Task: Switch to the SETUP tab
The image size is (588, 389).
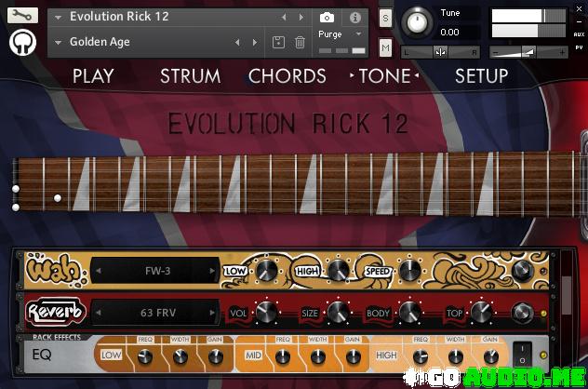Action: [x=482, y=76]
